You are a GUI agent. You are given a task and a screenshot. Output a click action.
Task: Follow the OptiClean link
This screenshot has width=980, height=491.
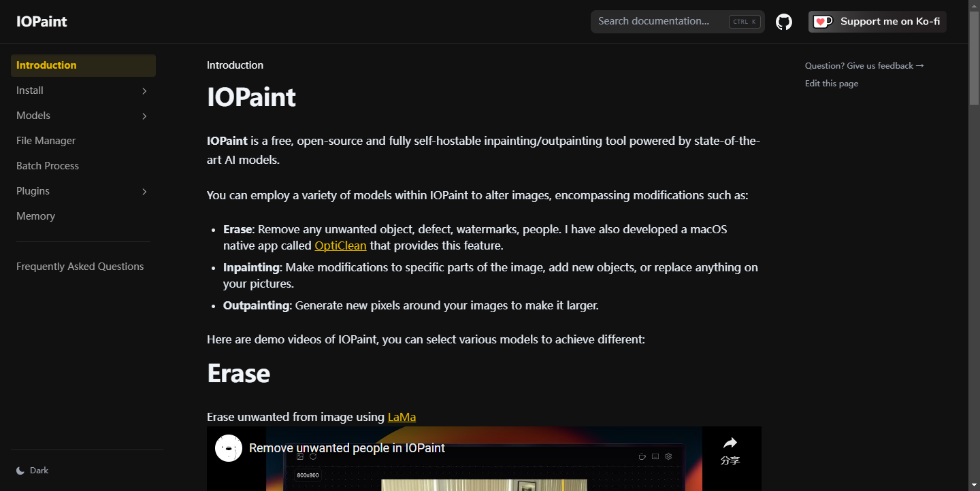(340, 245)
